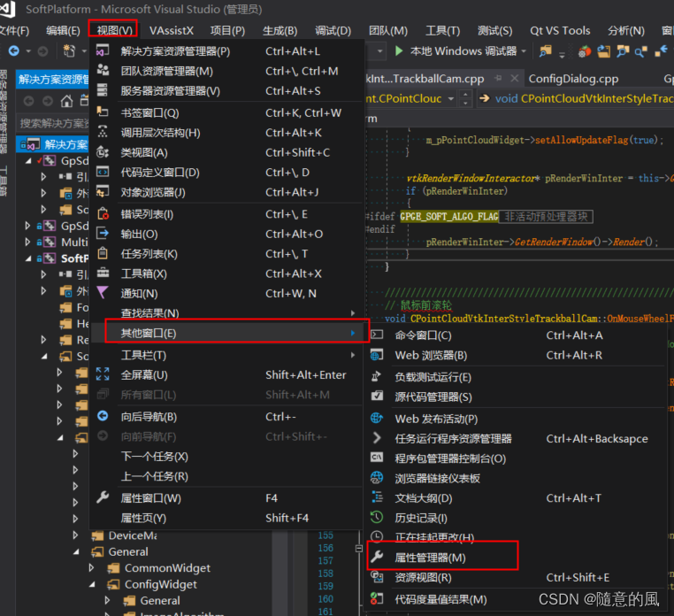Click the 属性窗口(W) wrench icon
The height and width of the screenshot is (616, 674).
103,497
